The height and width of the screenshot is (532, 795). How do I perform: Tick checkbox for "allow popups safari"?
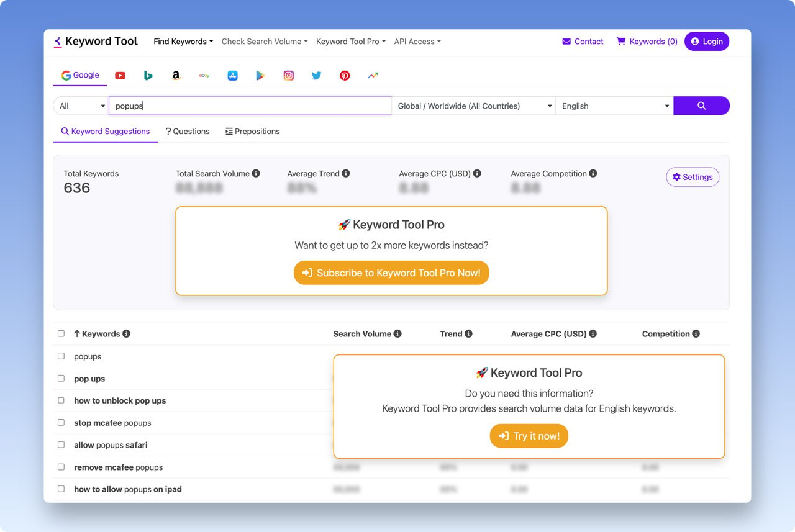61,444
